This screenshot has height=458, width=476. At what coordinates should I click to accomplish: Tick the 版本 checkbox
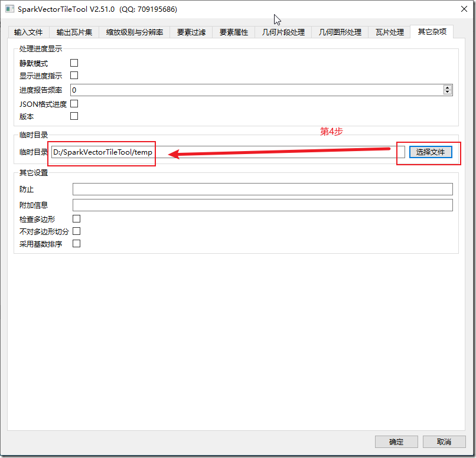pos(74,116)
